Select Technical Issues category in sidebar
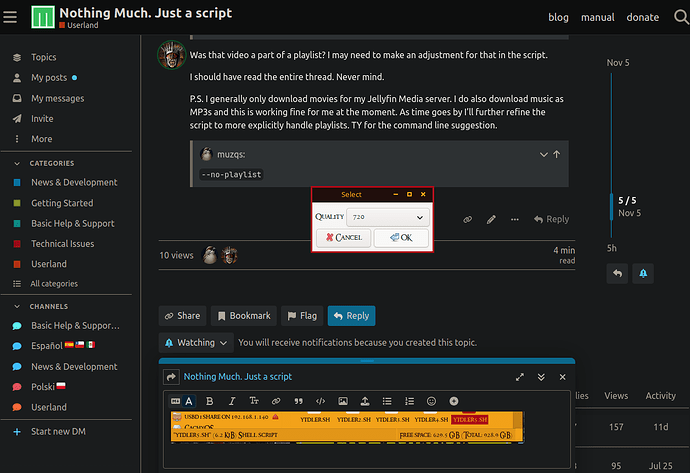Image resolution: width=690 pixels, height=473 pixels. (62, 244)
